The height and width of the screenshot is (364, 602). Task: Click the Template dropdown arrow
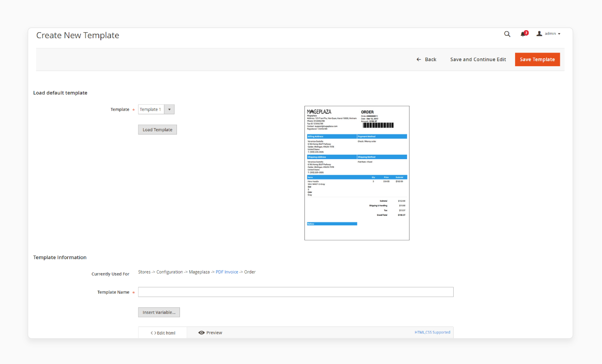click(169, 109)
